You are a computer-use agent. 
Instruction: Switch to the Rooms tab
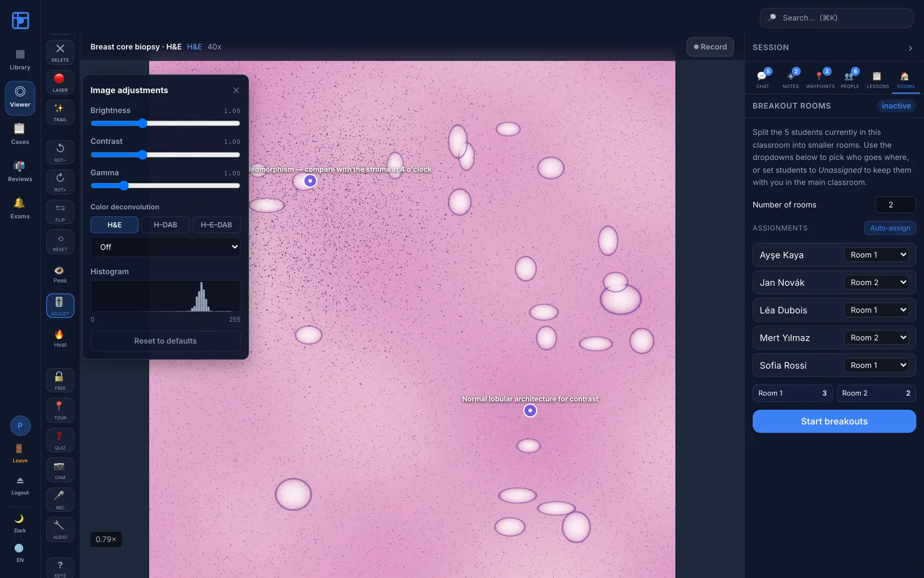[906, 79]
